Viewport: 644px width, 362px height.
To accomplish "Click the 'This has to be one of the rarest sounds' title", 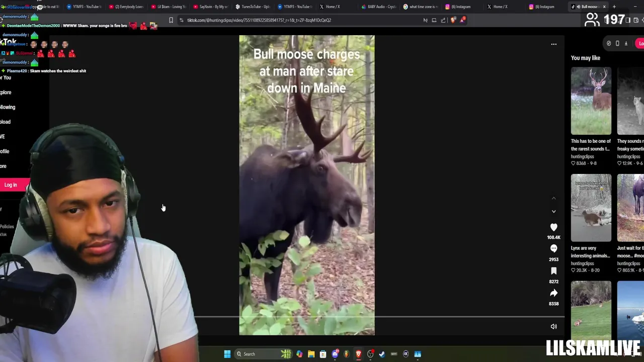I will pos(591,145).
